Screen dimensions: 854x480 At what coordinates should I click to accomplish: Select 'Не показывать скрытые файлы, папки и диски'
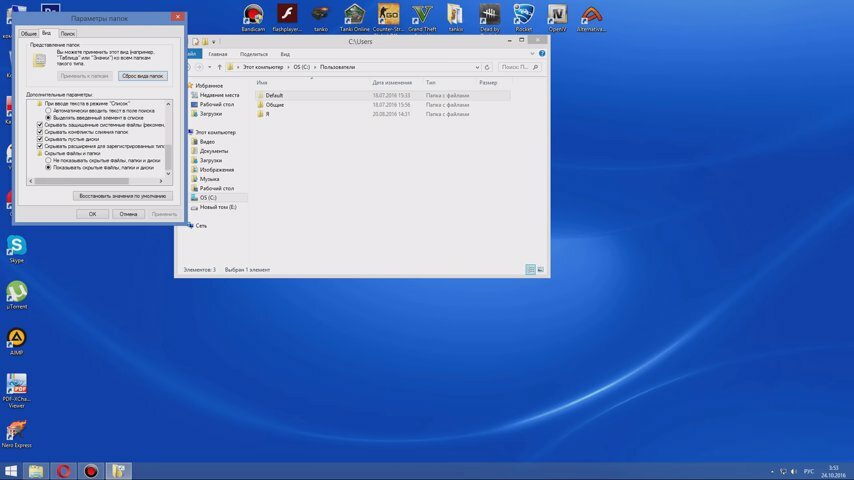[103, 161]
